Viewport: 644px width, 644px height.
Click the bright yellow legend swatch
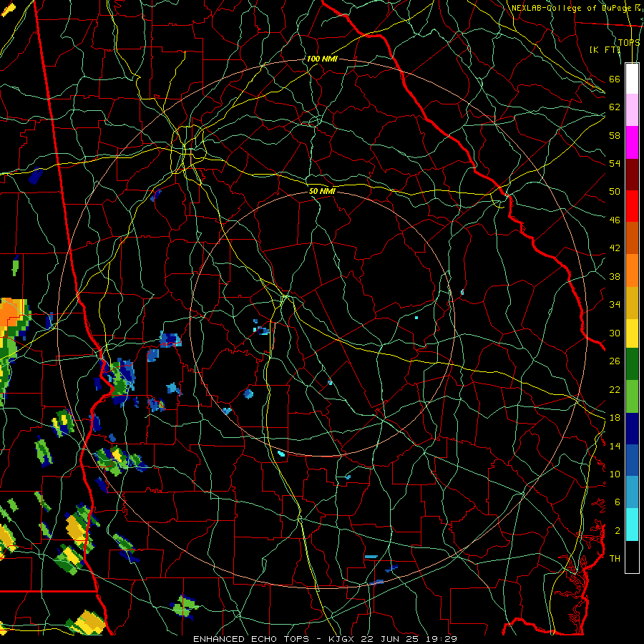(x=632, y=333)
